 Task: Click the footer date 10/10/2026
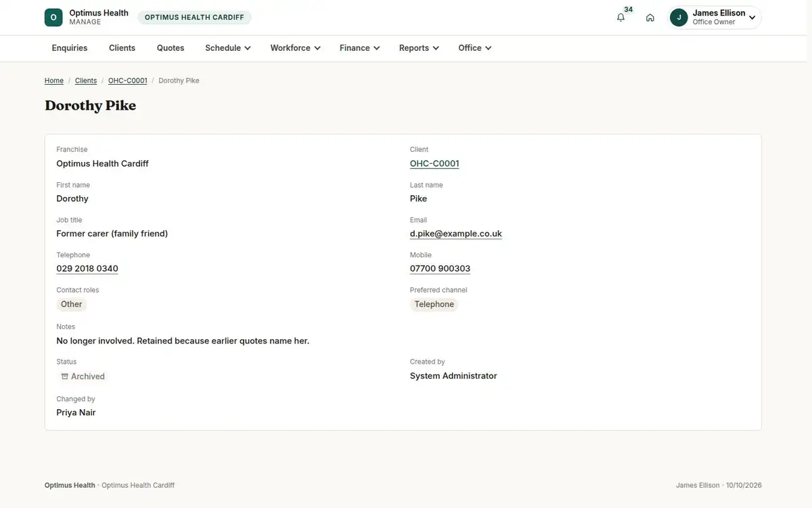tap(744, 486)
